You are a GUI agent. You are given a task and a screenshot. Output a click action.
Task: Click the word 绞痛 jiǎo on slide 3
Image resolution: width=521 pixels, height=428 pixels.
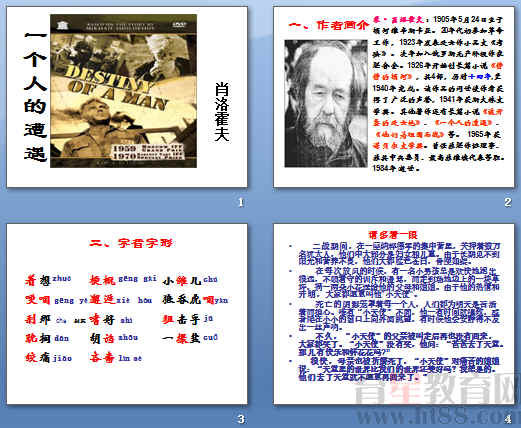(x=48, y=358)
